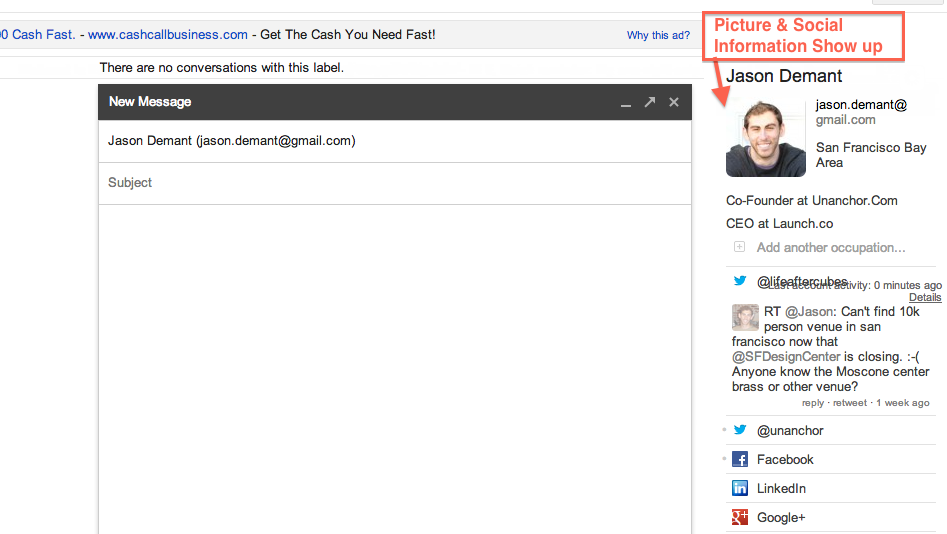
Task: Click the reply link under the tweet
Action: (813, 403)
